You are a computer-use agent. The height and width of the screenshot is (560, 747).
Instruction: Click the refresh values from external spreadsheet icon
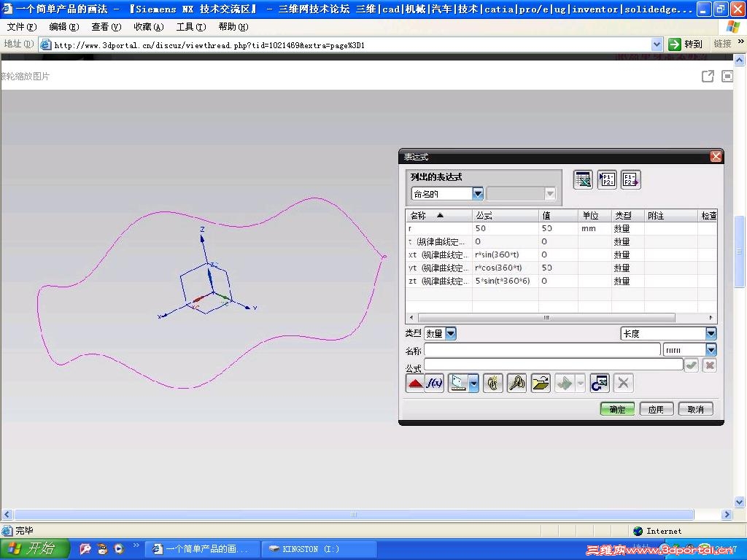600,384
